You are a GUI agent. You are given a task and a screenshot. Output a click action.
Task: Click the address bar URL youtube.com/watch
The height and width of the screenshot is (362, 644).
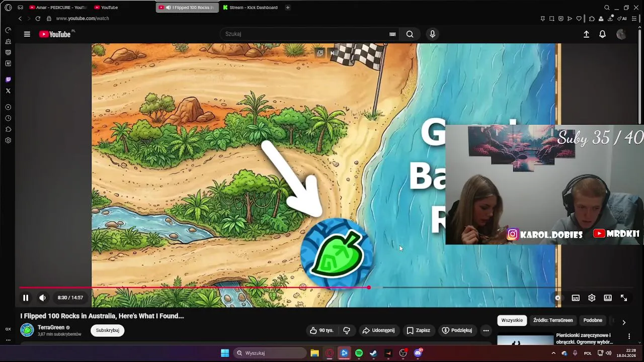click(83, 19)
